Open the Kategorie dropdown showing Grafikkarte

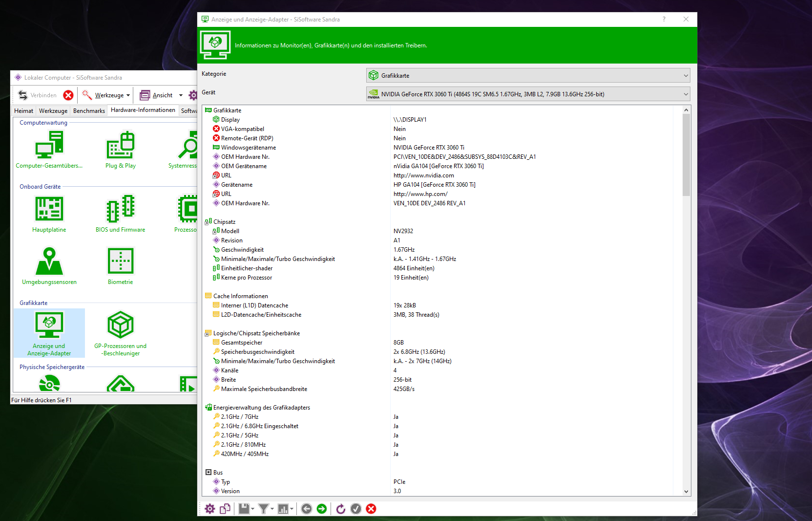pos(528,75)
